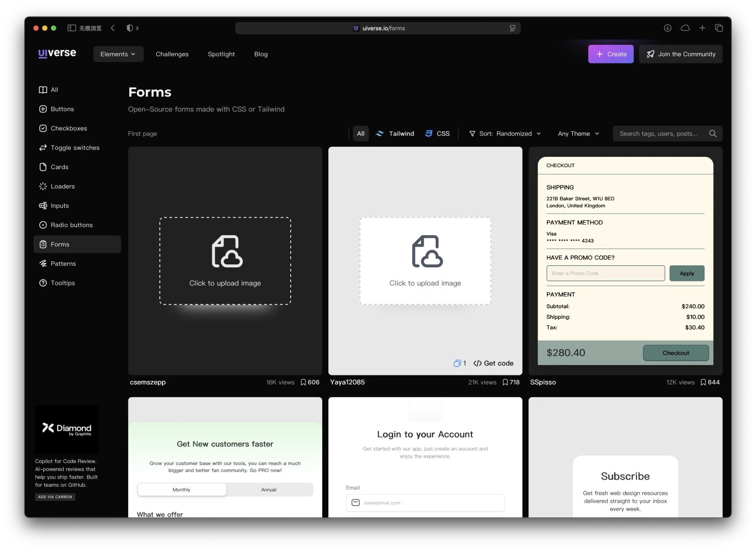
Task: Click the Apply promo button
Action: tap(687, 273)
